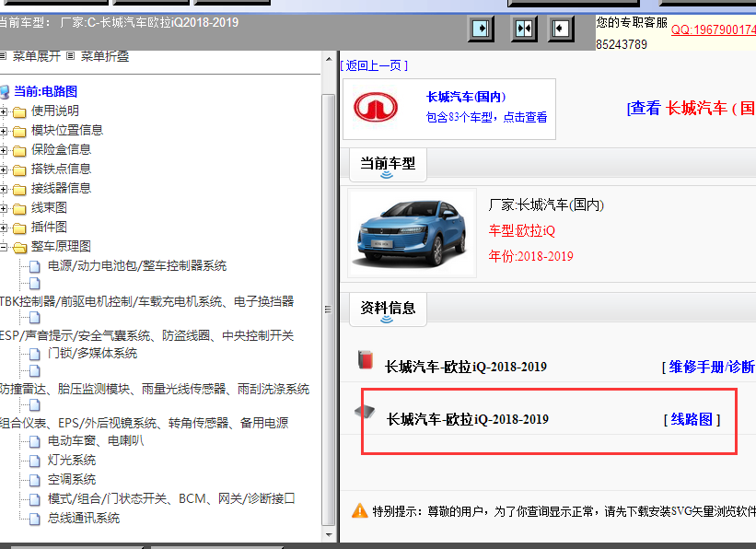Click the document icon beside 门锁/多媒体系统
756x549 pixels.
click(35, 354)
